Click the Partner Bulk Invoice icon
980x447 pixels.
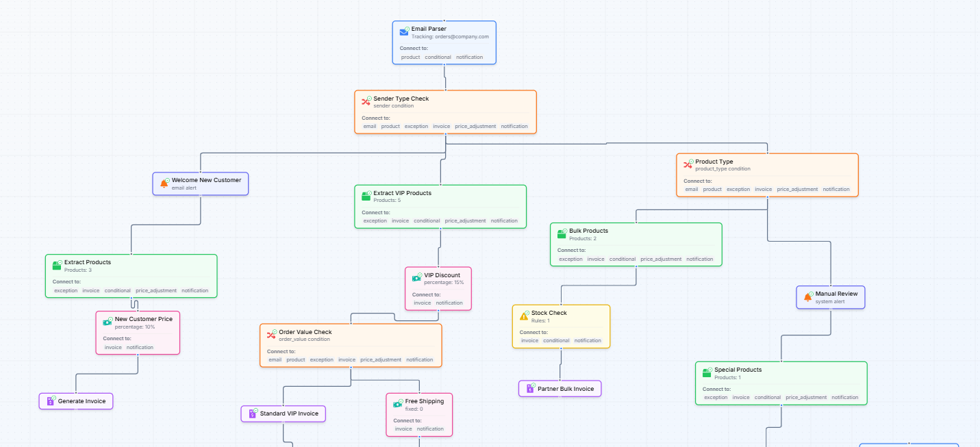coord(529,389)
